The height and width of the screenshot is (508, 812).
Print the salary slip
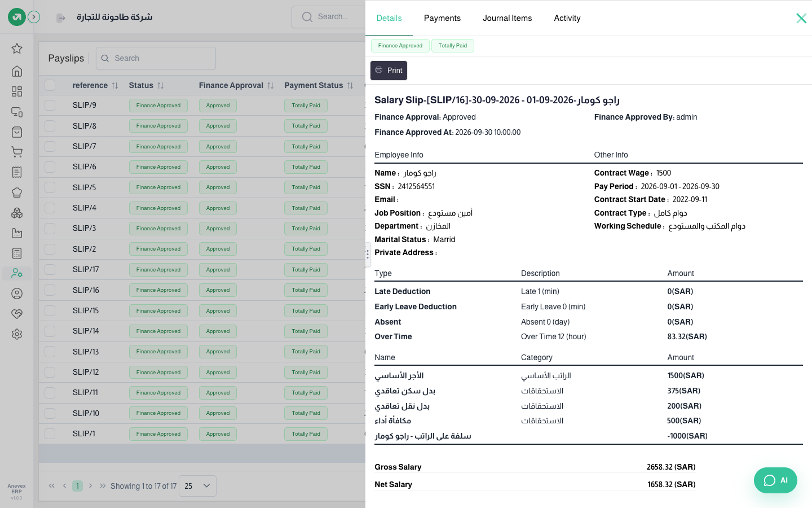[x=389, y=71]
